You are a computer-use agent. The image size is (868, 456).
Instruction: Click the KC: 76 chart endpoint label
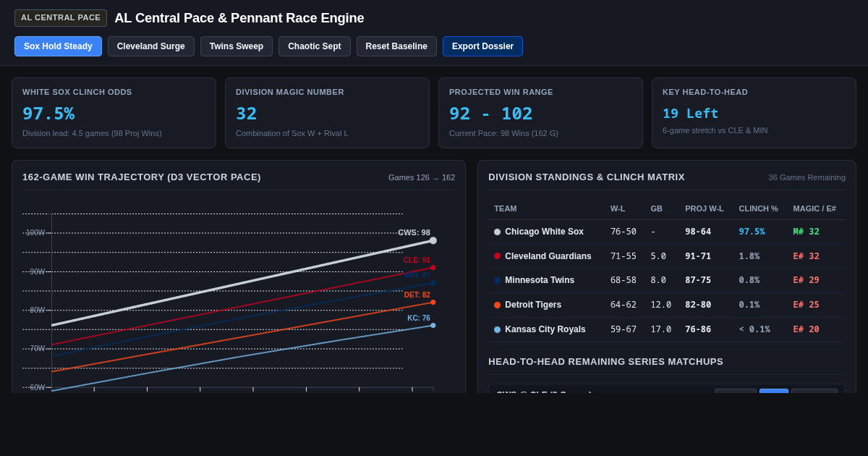coord(418,318)
